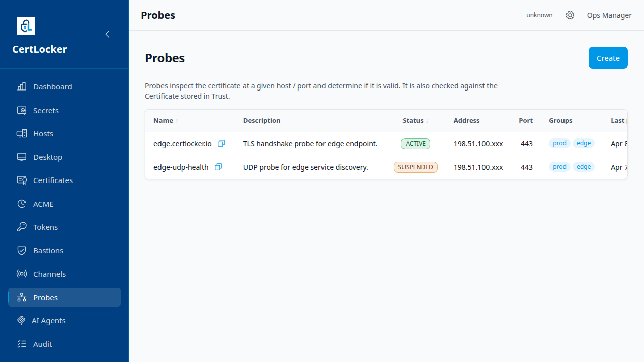Click the Tokens key icon

[22, 227]
